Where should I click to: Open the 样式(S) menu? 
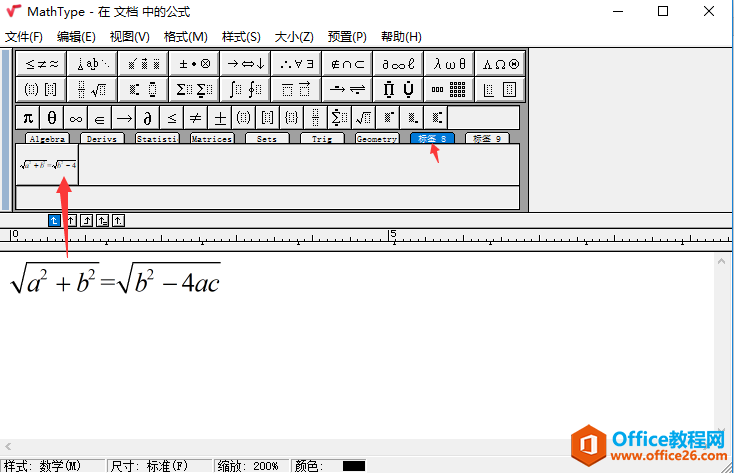tap(241, 37)
